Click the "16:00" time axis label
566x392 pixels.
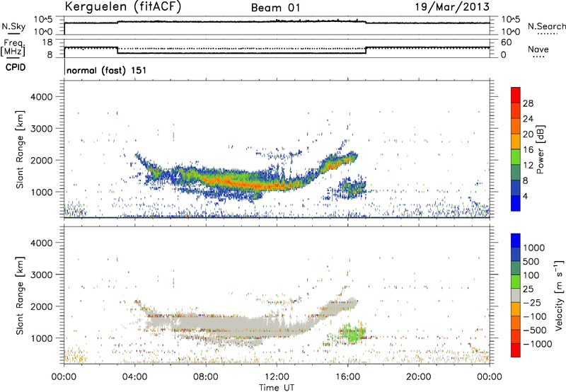[347, 377]
